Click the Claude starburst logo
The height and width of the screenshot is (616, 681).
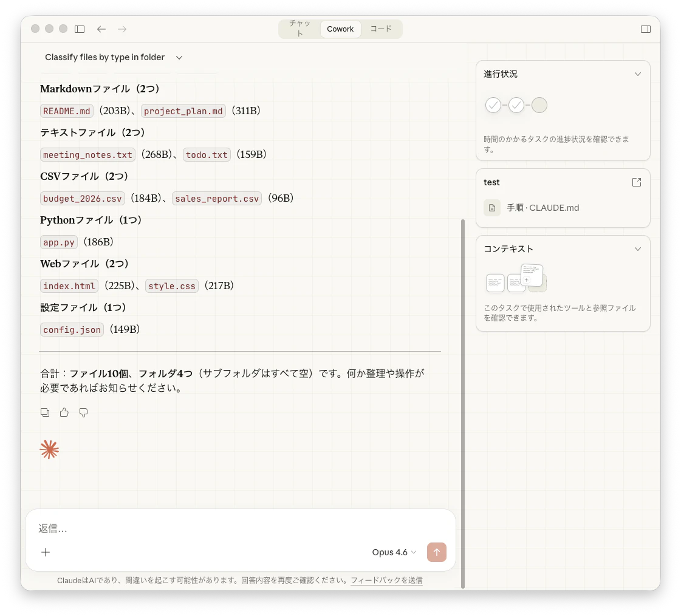[x=49, y=449]
